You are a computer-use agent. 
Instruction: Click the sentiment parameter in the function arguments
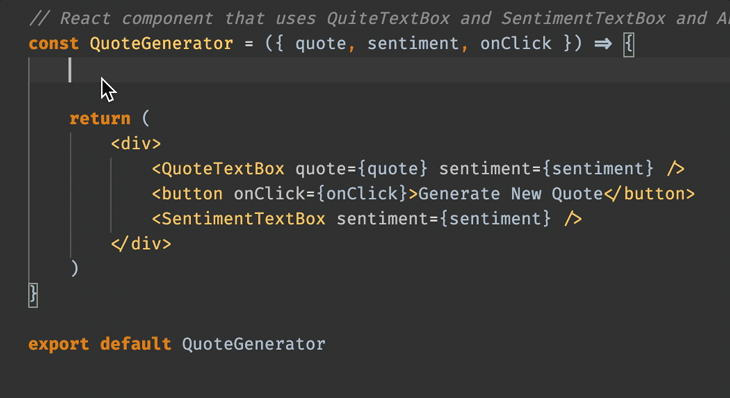pyautogui.click(x=413, y=44)
